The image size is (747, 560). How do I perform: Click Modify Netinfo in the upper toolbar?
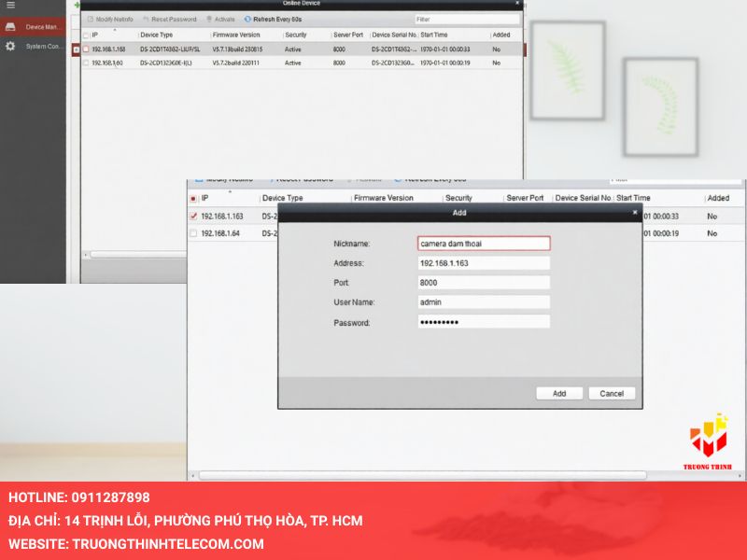coord(110,20)
